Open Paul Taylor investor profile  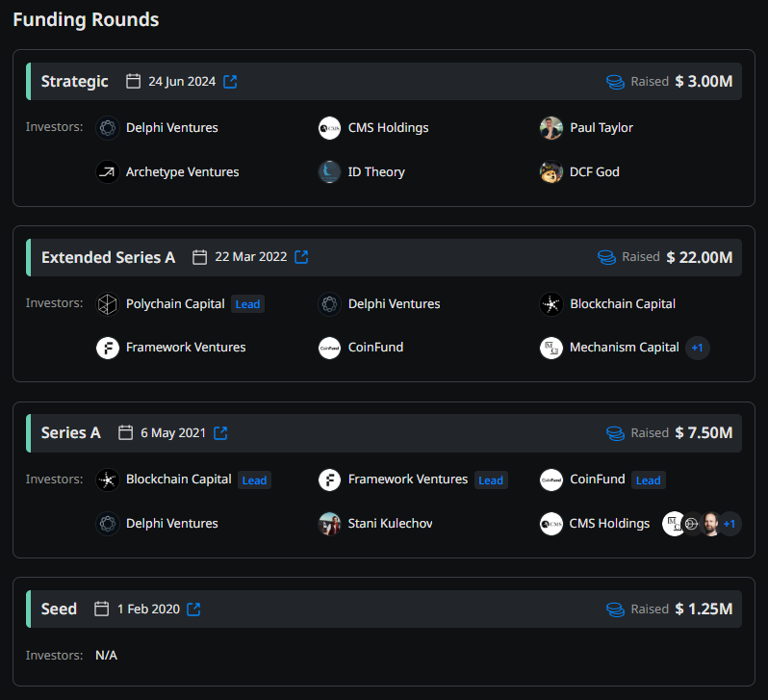pyautogui.click(x=602, y=128)
